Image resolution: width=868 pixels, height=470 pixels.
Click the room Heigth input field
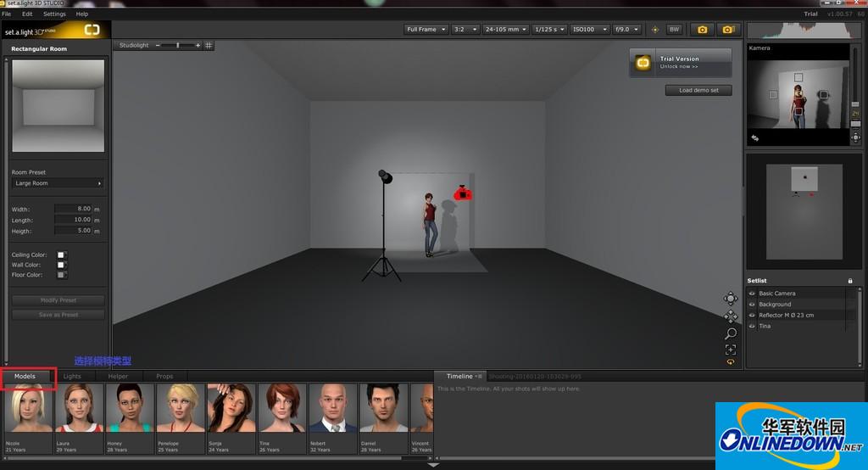tap(73, 231)
